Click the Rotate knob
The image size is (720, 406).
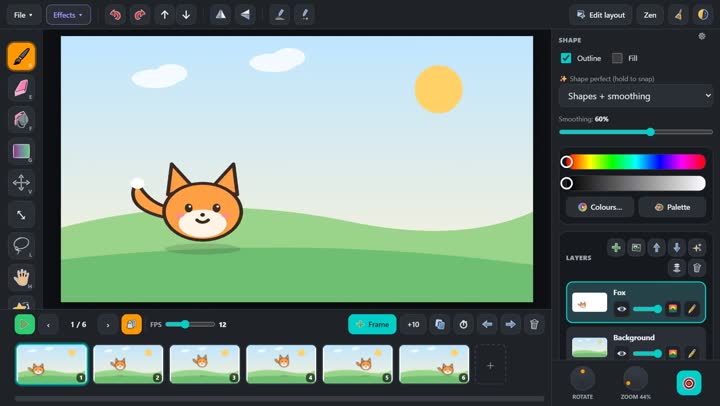[x=583, y=379]
